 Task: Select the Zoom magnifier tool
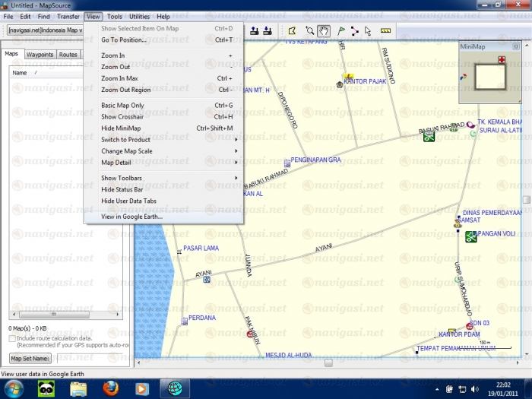(310, 31)
